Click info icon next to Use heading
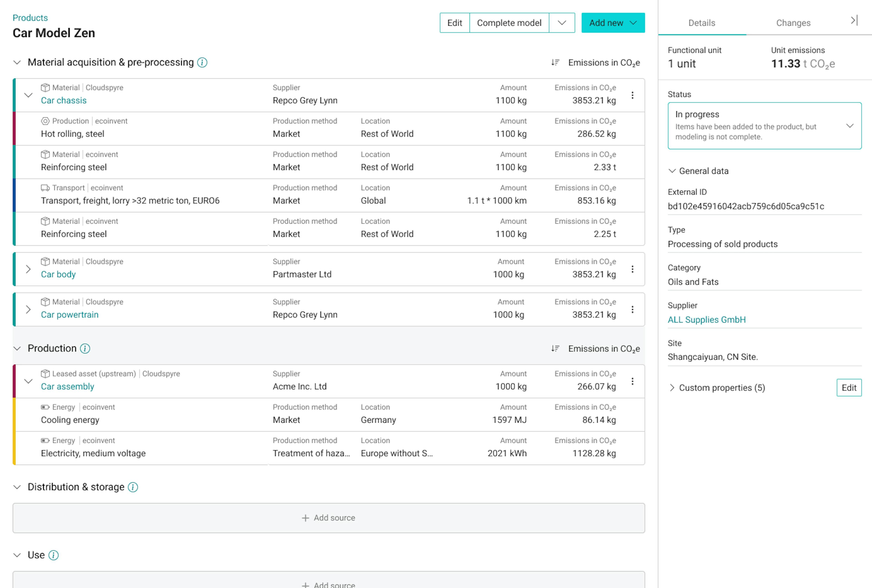Viewport: 872px width, 588px height. [54, 555]
